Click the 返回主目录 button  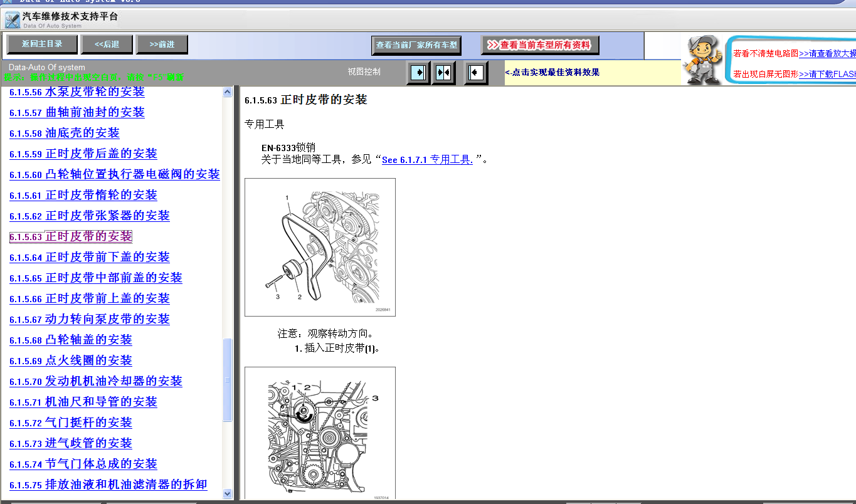[x=42, y=44]
